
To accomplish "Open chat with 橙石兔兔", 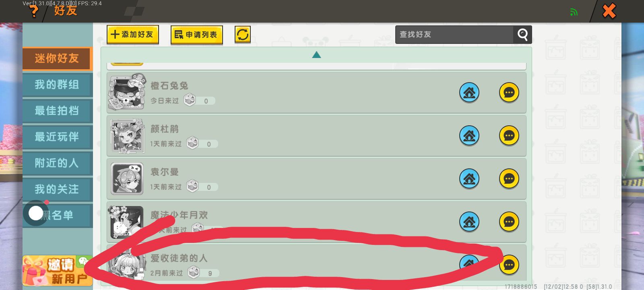I will coord(509,93).
